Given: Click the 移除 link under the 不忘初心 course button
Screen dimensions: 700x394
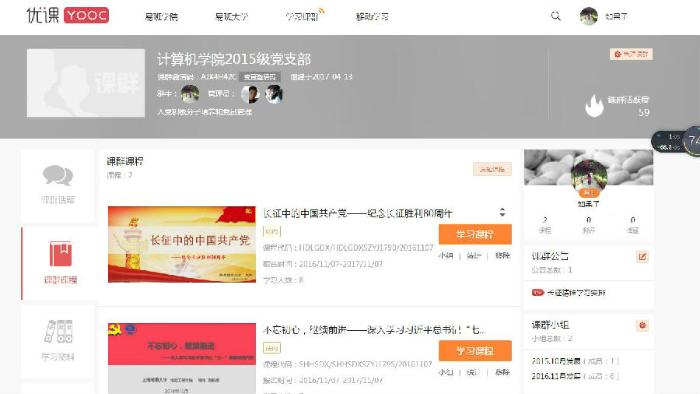Looking at the screenshot, I should pos(502,372).
